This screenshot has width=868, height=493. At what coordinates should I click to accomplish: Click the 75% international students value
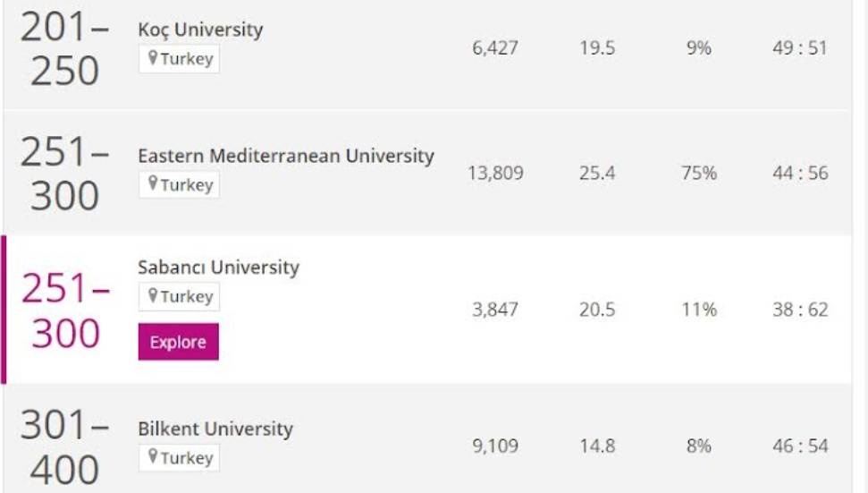(x=699, y=174)
